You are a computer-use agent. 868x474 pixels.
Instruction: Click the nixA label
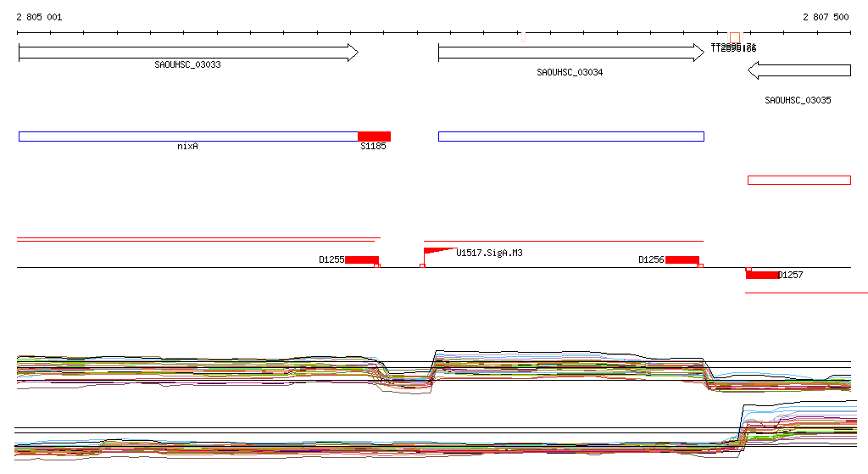pos(187,146)
